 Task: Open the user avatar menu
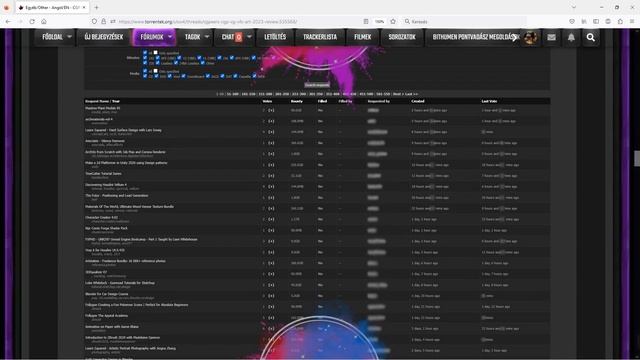click(x=530, y=38)
